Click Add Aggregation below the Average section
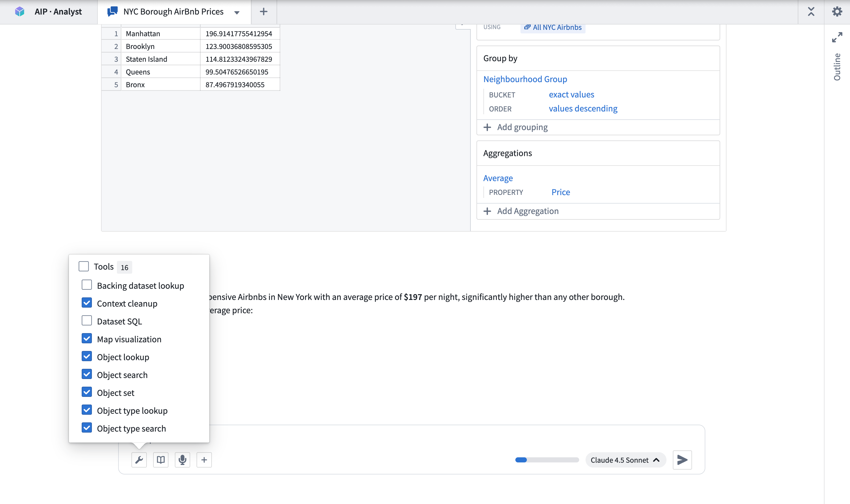850x504 pixels. point(527,211)
